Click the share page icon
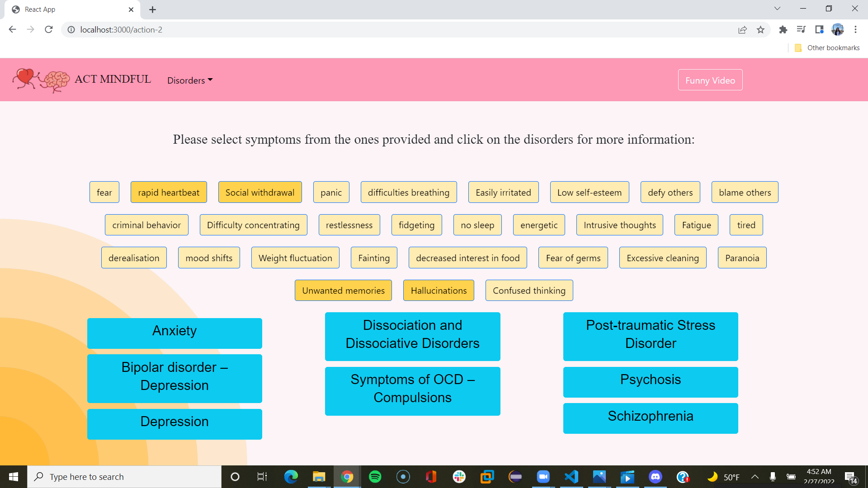868x488 pixels. point(742,30)
